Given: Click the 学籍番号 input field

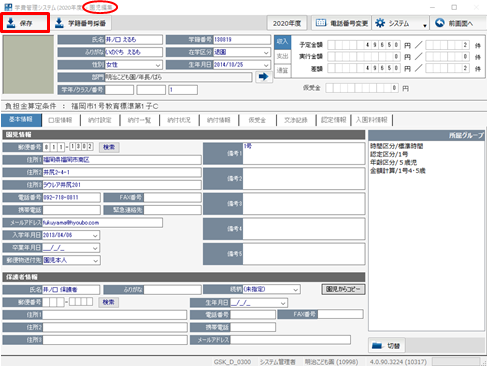Looking at the screenshot, I should point(241,40).
